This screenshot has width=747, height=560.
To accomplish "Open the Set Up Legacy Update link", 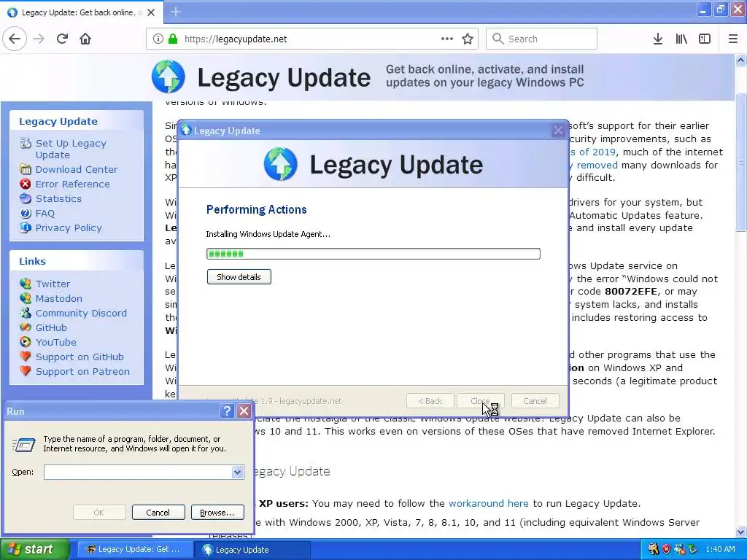I will pyautogui.click(x=71, y=149).
